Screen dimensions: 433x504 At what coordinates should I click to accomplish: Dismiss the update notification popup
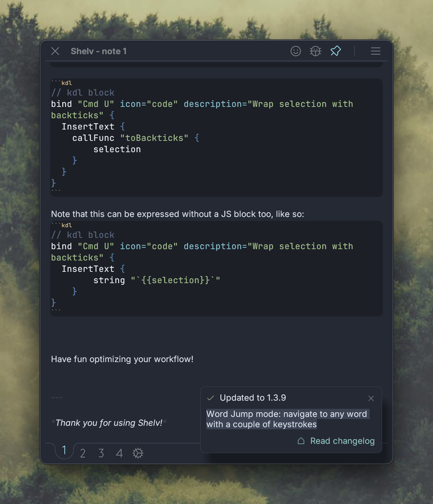371,399
